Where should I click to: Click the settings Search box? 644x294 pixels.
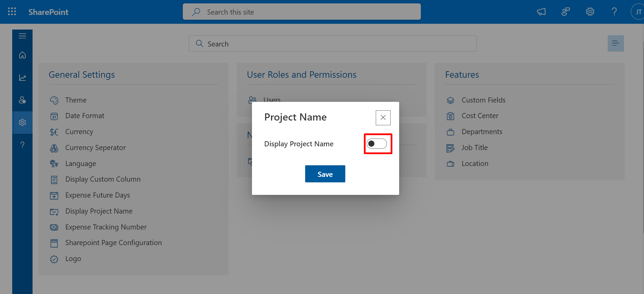click(333, 44)
